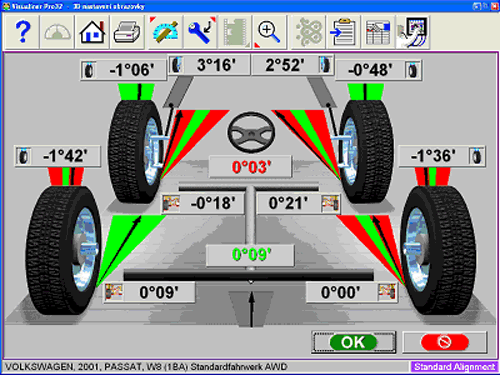This screenshot has width=500, height=375.
Task: Click the grayed gauge meter icon
Action: pos(57,32)
